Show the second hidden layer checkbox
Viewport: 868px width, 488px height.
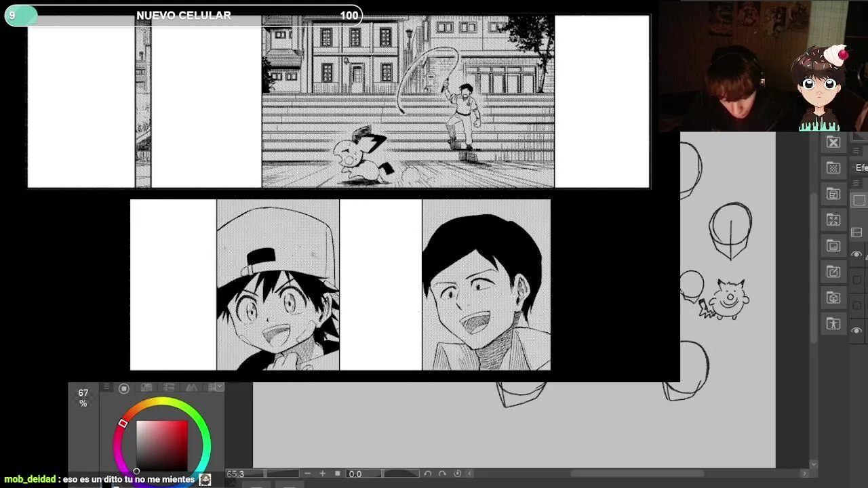857,306
